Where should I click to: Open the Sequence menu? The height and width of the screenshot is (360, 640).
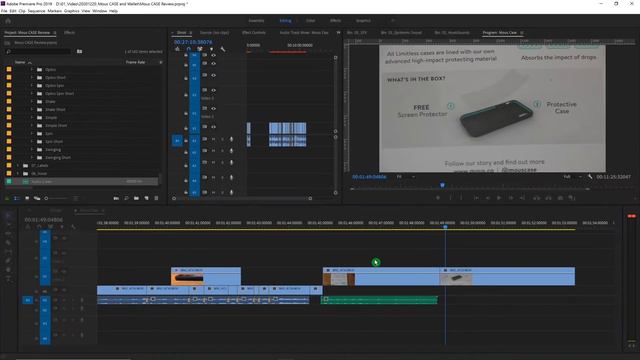click(36, 11)
